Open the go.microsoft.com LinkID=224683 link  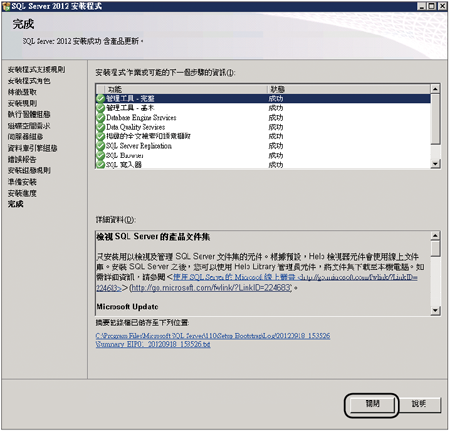(x=211, y=288)
